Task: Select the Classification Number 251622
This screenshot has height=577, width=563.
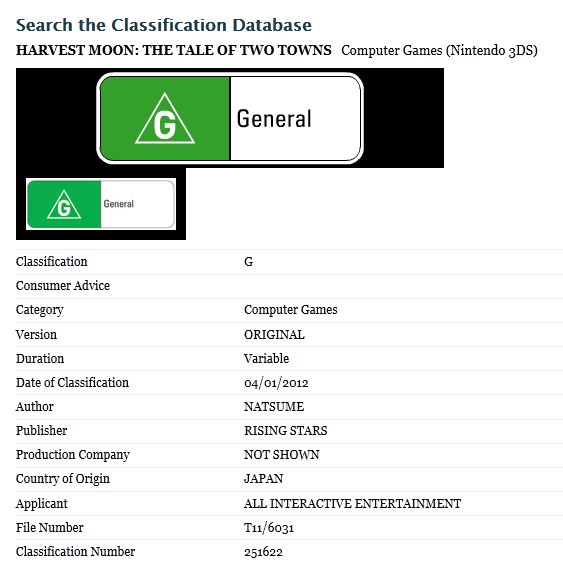Action: tap(263, 552)
